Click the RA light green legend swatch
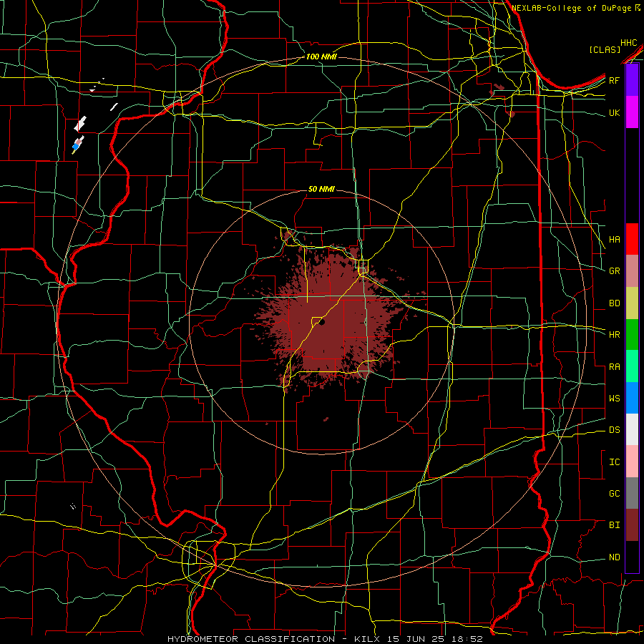 (x=632, y=366)
